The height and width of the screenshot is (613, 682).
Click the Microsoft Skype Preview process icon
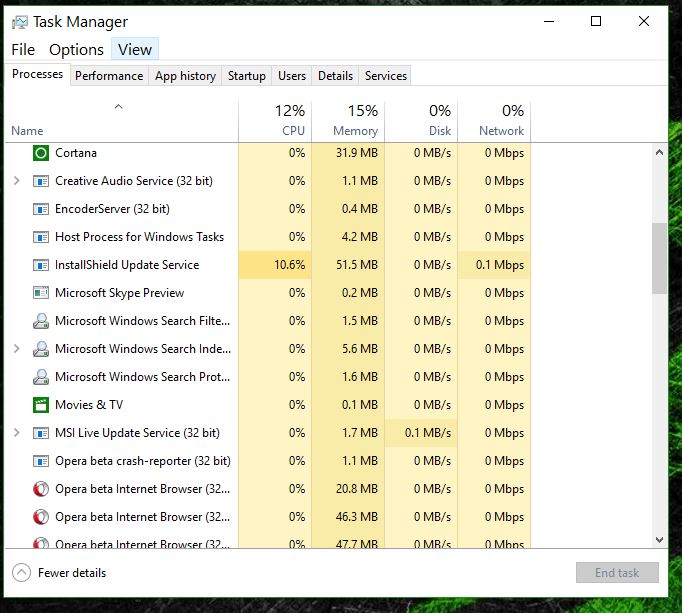tap(41, 293)
